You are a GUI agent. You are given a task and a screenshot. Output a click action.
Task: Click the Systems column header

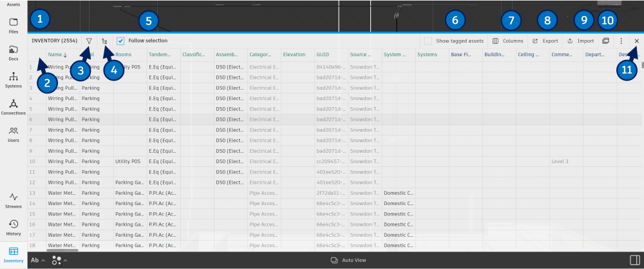(427, 54)
